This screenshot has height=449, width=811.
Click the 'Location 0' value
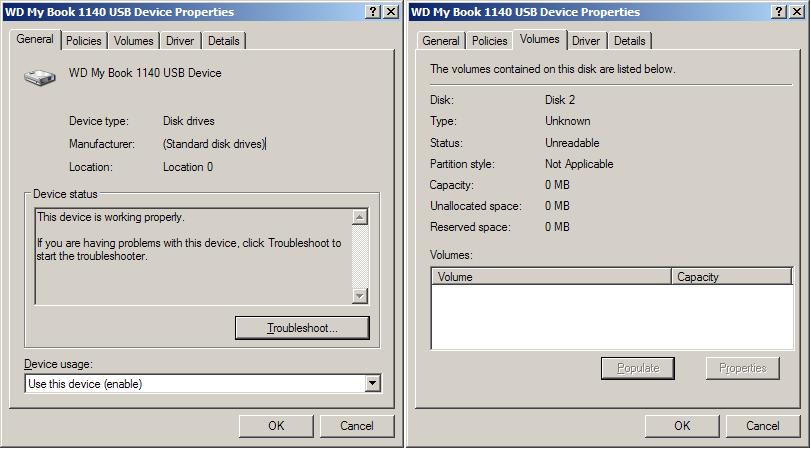tap(188, 167)
